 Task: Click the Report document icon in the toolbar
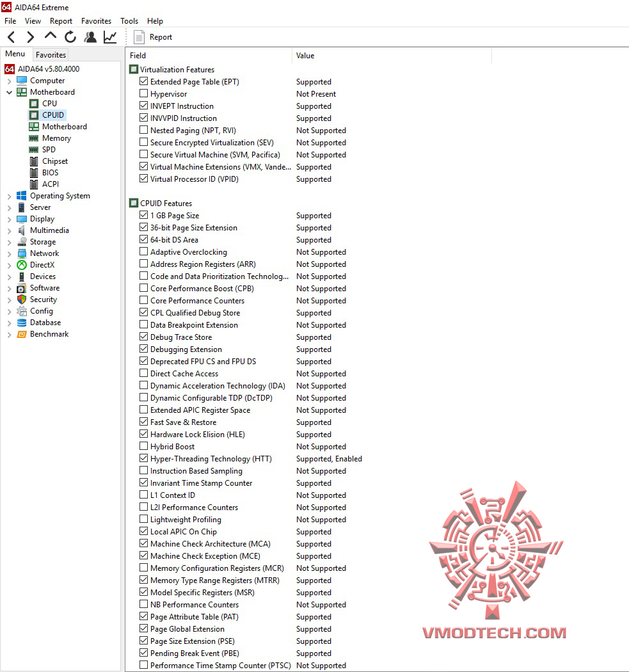click(139, 37)
